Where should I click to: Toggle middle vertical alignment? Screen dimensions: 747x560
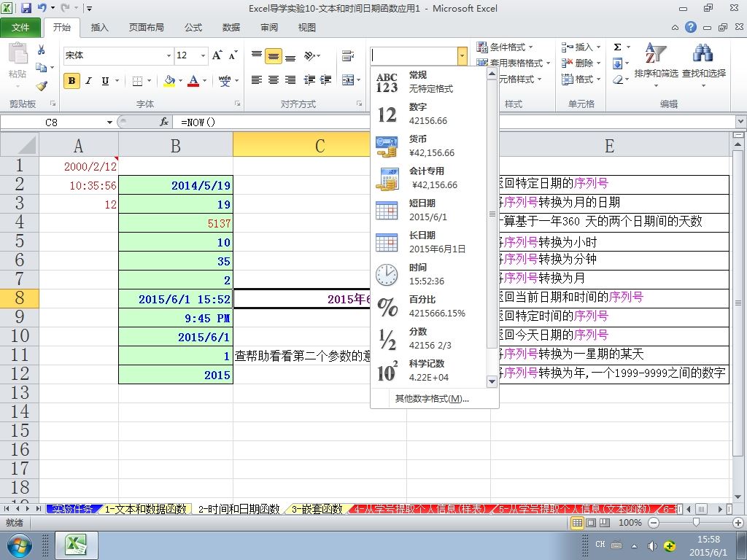(x=274, y=56)
